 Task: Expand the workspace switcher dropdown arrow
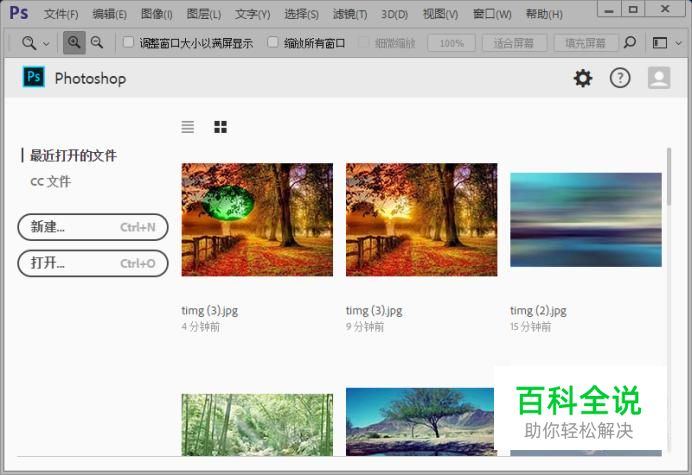pyautogui.click(x=678, y=43)
